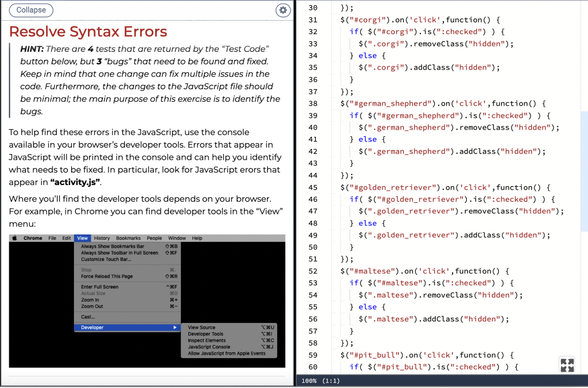Image resolution: width=588 pixels, height=388 pixels.
Task: Click the bold activity.js text
Action: click(x=75, y=182)
